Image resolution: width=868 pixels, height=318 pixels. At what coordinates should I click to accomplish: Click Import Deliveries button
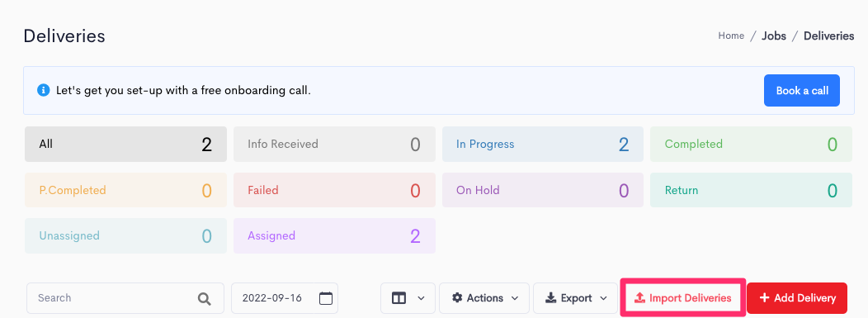click(x=682, y=298)
